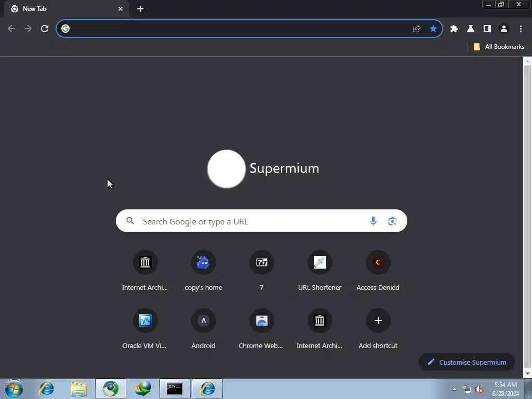The width and height of the screenshot is (532, 399).
Task: Minimize the Supermium window
Action: pos(488,5)
